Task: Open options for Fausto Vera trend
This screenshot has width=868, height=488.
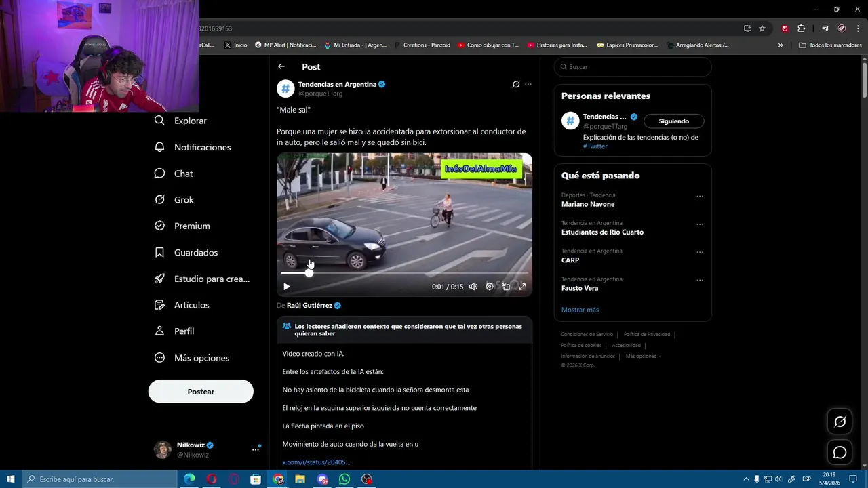Action: pyautogui.click(x=700, y=280)
